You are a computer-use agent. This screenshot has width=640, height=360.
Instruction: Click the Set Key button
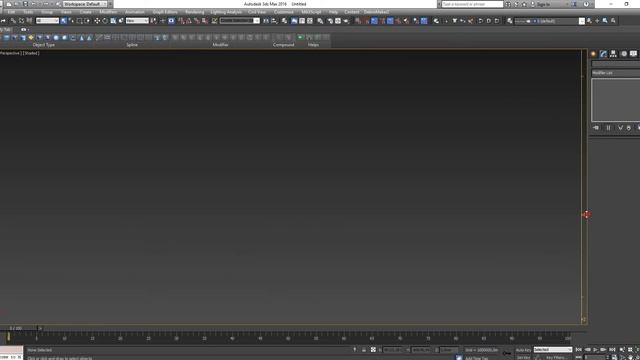(524, 358)
